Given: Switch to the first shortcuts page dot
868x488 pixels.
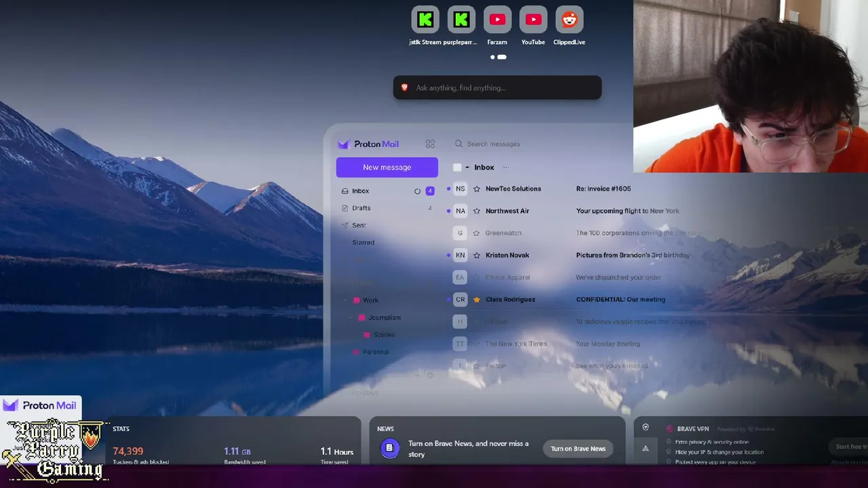Looking at the screenshot, I should click(492, 57).
